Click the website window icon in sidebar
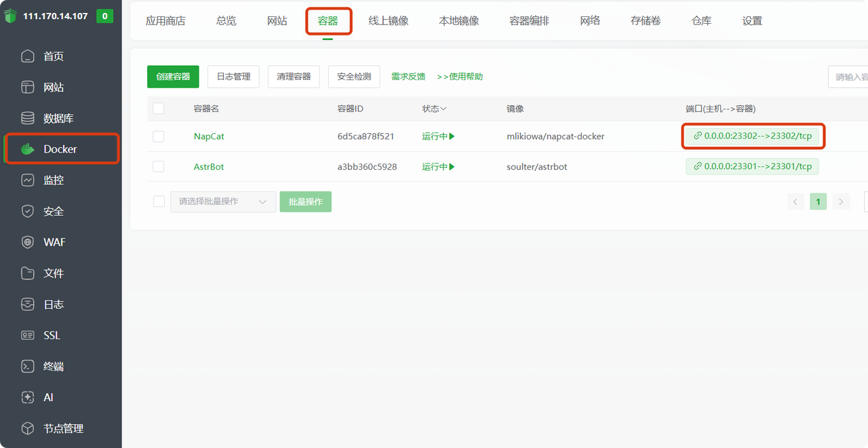 [28, 87]
